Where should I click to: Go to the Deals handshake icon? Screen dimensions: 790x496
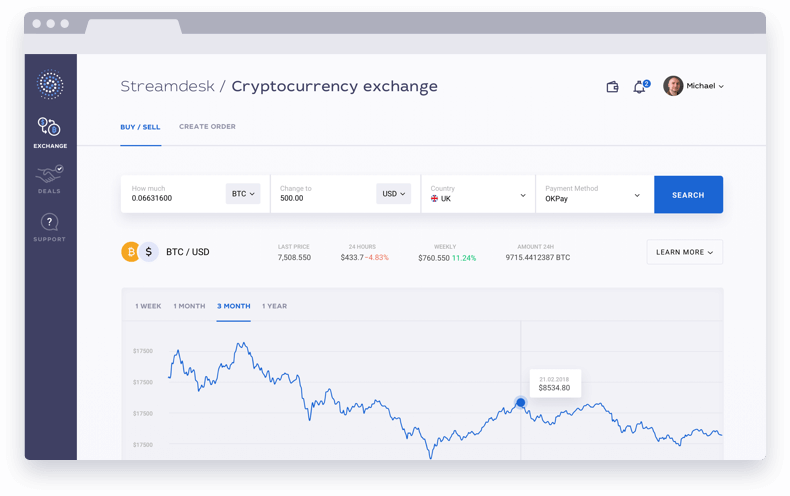pos(49,175)
